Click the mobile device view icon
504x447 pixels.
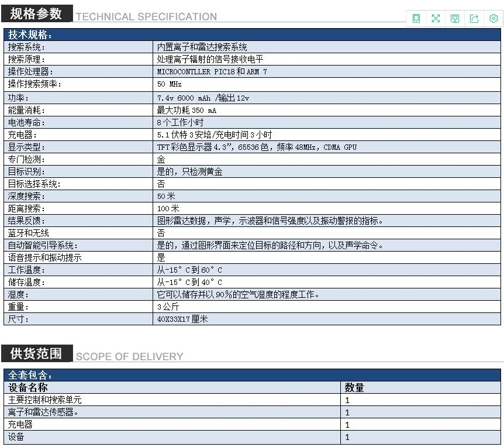[416, 19]
